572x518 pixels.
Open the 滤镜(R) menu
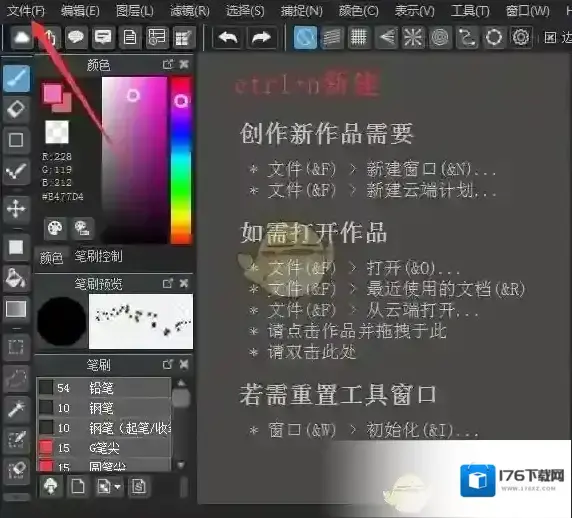190,11
